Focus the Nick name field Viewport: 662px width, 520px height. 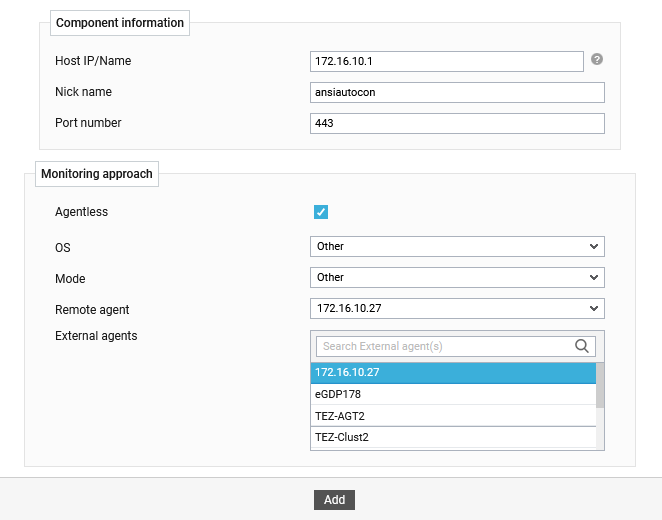coord(457,92)
